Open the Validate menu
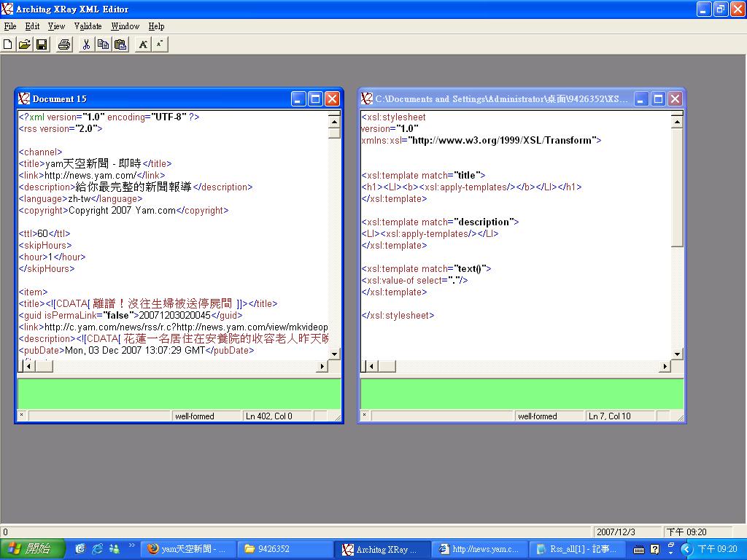 click(88, 26)
